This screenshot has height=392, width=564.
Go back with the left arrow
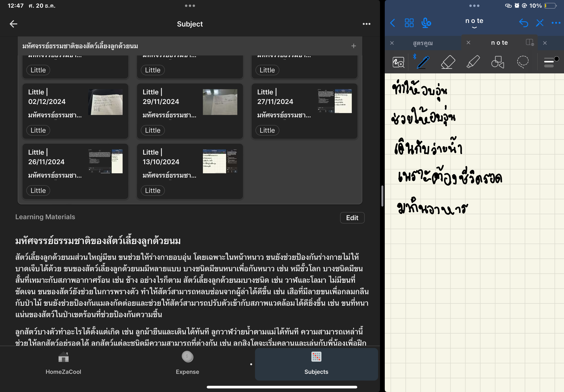13,24
